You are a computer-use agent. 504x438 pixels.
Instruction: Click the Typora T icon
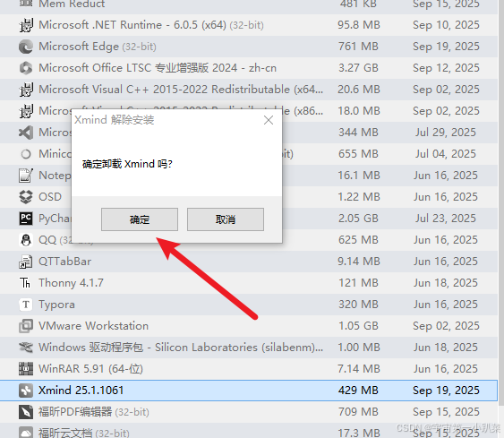click(x=26, y=305)
